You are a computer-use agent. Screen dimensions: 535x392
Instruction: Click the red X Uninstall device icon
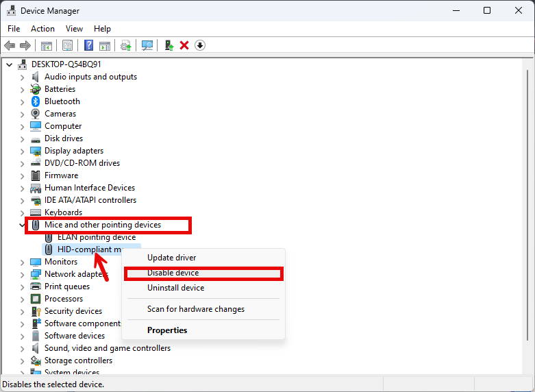[184, 45]
